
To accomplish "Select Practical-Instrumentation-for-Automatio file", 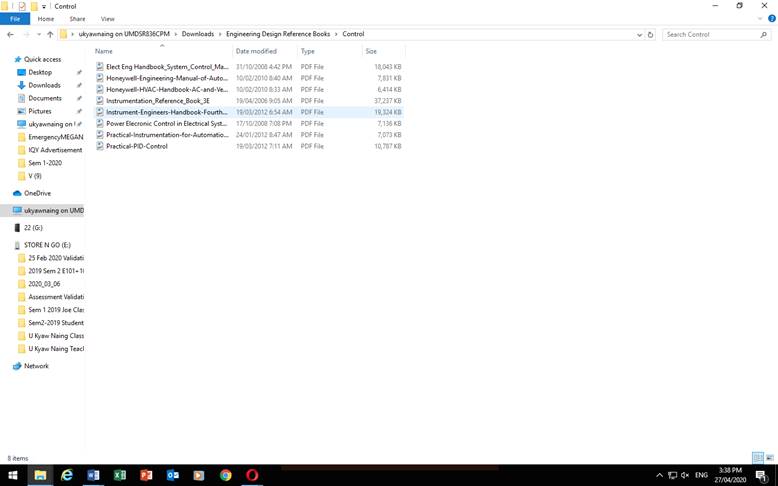I will click(x=248, y=135).
